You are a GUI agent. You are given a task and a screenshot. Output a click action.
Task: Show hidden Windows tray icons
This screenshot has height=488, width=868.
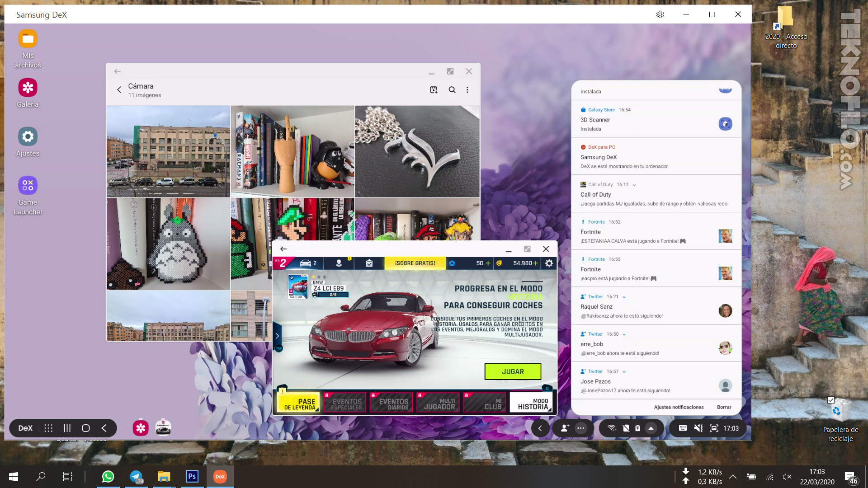733,476
